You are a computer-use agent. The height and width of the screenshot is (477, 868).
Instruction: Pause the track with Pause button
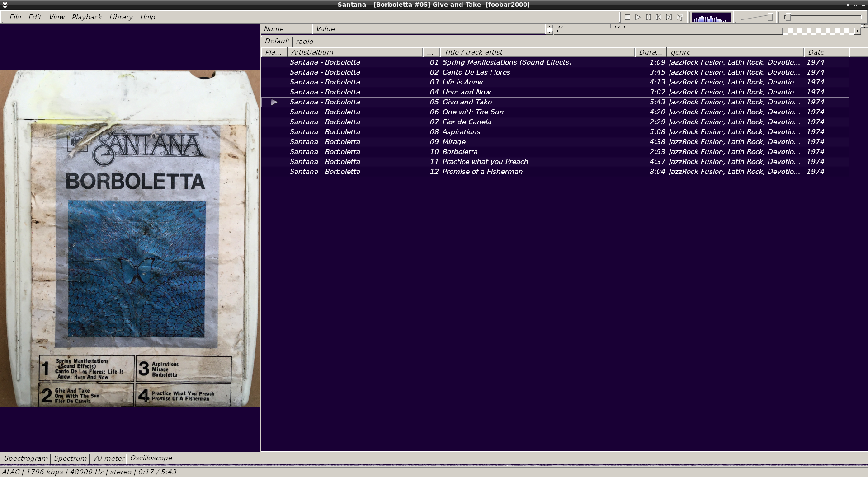648,17
